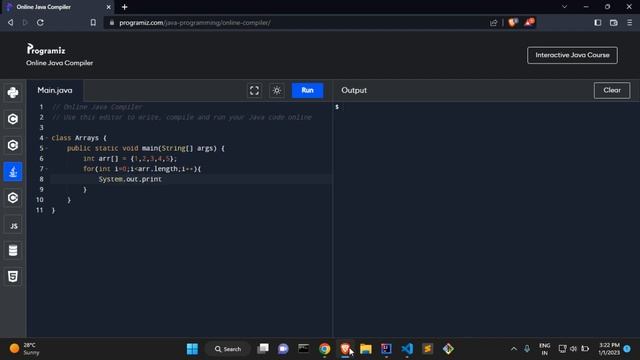Collapse the for loop fold arrow on line 7
Image resolution: width=640 pixels, height=360 pixels.
point(47,169)
